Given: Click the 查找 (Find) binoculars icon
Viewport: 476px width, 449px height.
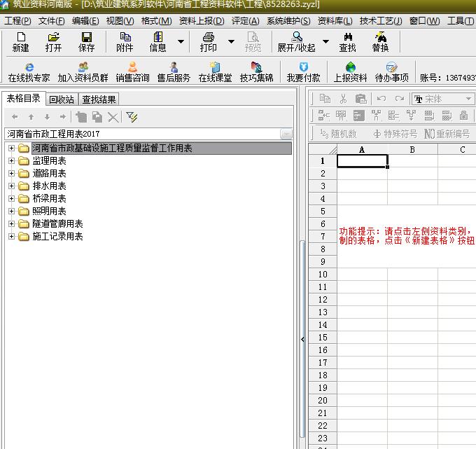Looking at the screenshot, I should tap(347, 38).
